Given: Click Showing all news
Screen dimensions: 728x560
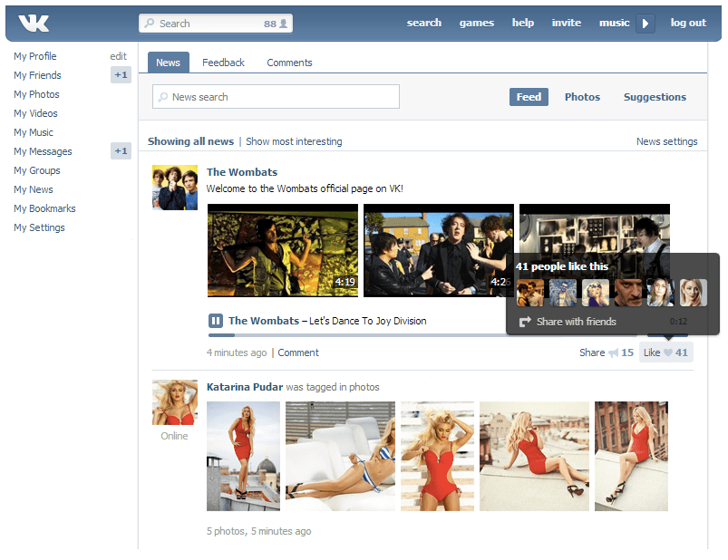Looking at the screenshot, I should [x=190, y=141].
